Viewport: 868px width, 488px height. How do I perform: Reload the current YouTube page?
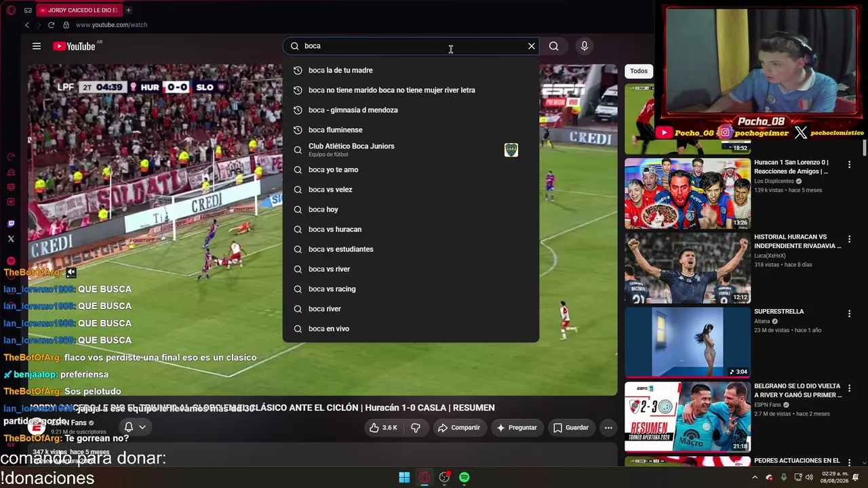[x=51, y=25]
